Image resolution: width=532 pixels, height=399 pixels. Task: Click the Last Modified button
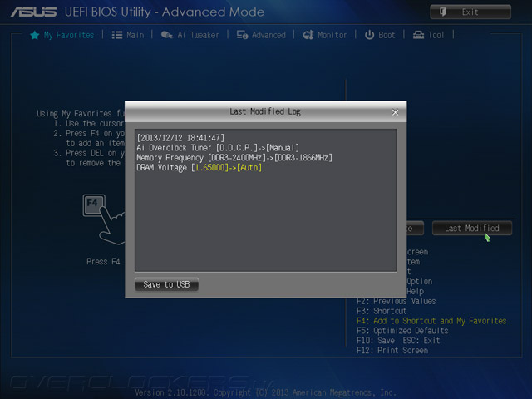tap(471, 229)
